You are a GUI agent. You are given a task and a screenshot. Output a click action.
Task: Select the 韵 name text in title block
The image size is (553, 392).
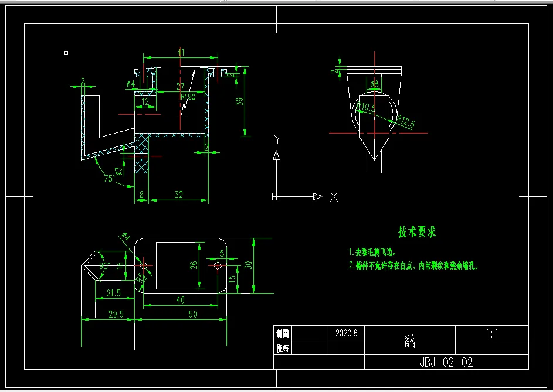click(x=410, y=341)
